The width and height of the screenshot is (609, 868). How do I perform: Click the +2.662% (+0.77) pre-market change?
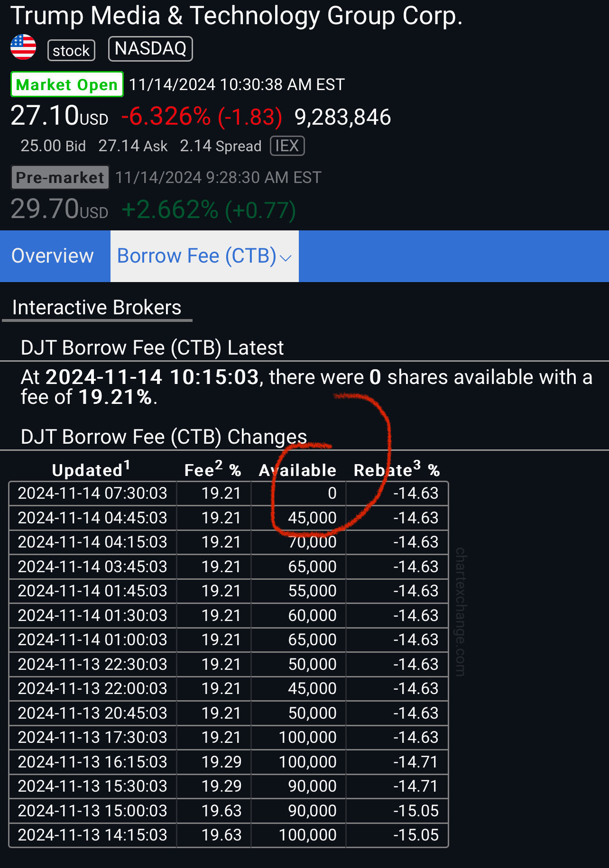209,210
